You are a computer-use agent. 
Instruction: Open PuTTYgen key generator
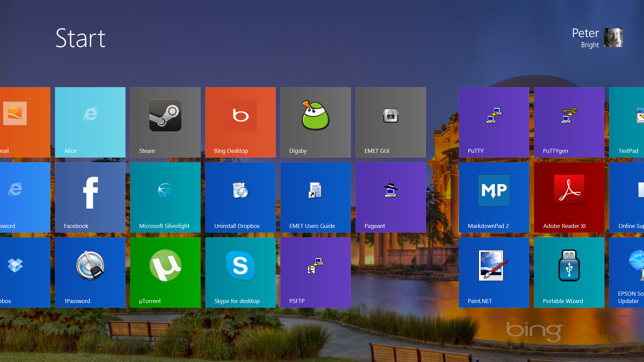569,122
